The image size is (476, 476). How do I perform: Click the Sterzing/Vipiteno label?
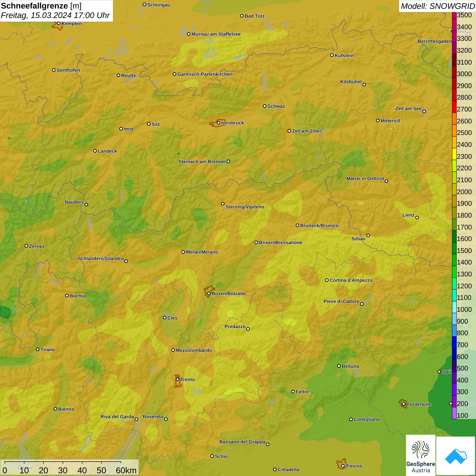[245, 207]
